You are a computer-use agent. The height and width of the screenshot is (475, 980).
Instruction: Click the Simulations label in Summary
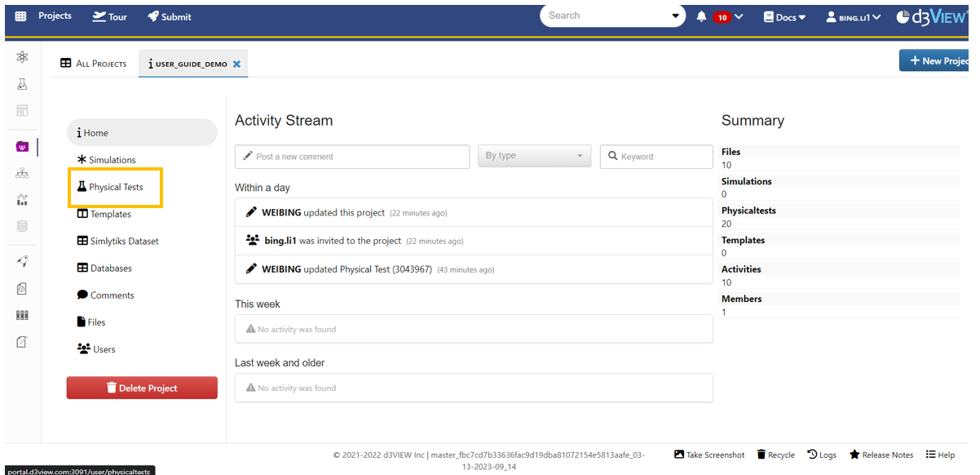[x=746, y=181]
